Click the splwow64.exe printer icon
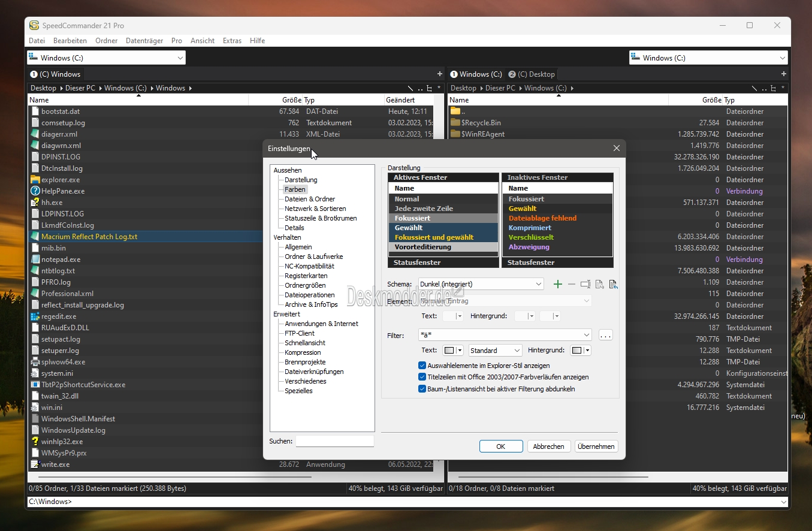 tap(35, 362)
